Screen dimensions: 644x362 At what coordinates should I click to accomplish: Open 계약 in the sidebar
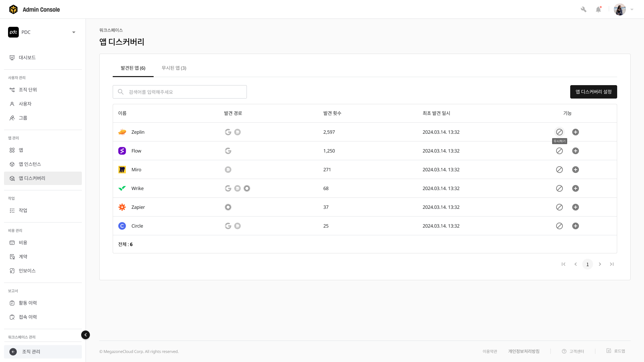tap(43, 257)
